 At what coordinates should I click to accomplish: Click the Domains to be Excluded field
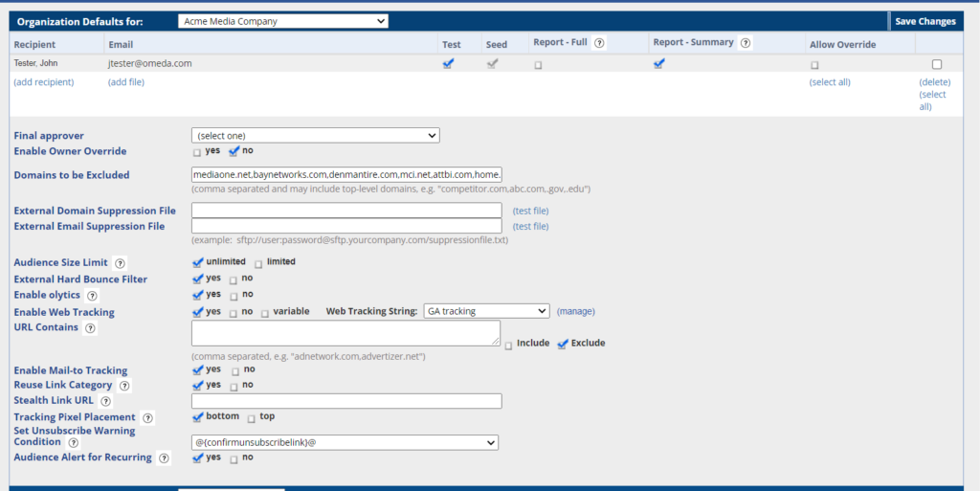coord(346,174)
